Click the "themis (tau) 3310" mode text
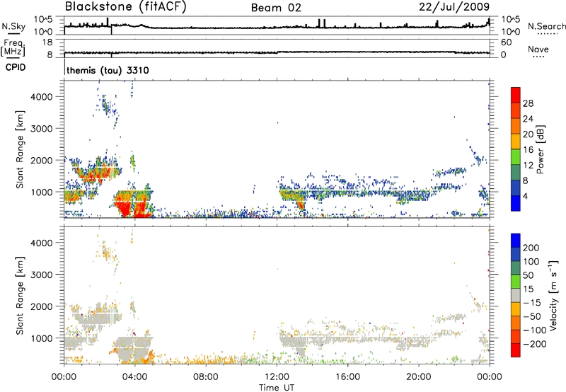The height and width of the screenshot is (392, 566). tap(108, 70)
